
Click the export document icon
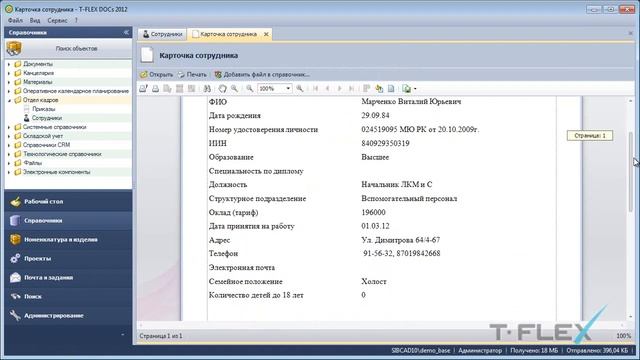point(406,89)
